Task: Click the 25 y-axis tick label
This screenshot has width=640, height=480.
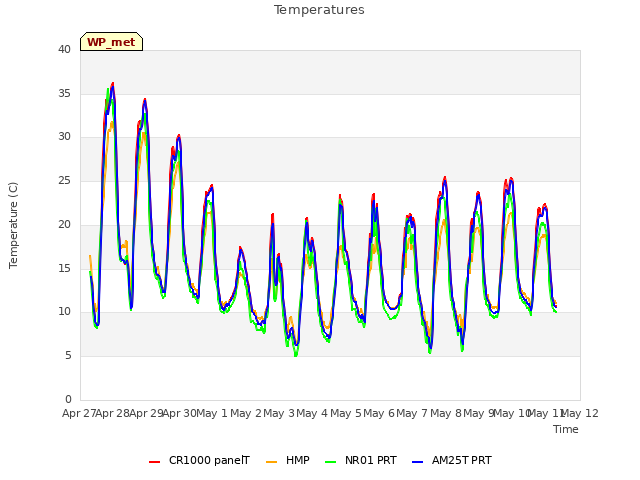Action: pyautogui.click(x=64, y=180)
